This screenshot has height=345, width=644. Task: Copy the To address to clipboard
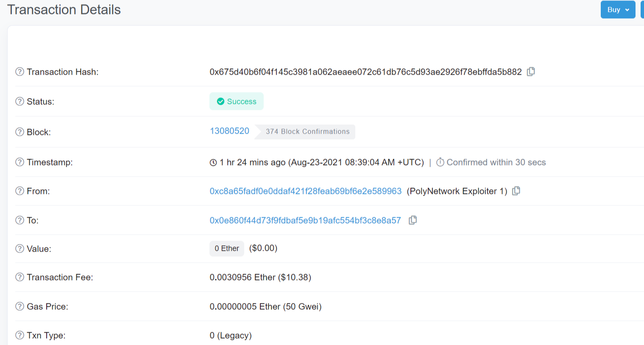413,220
